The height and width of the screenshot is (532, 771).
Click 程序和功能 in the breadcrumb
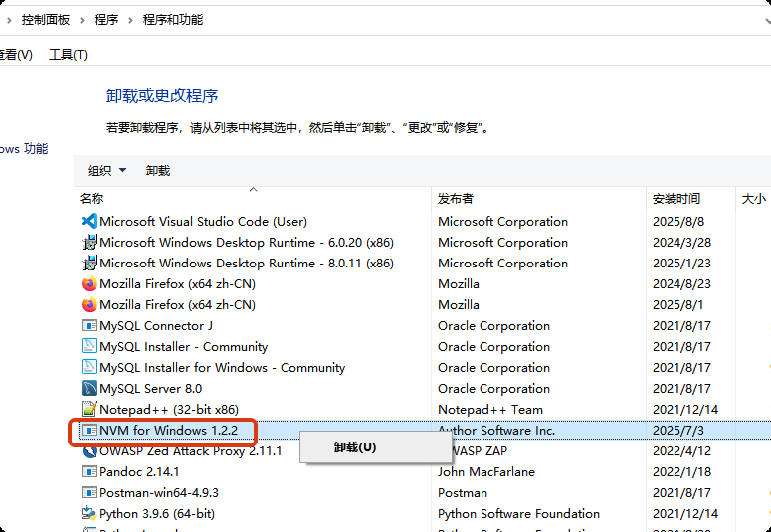[x=172, y=20]
